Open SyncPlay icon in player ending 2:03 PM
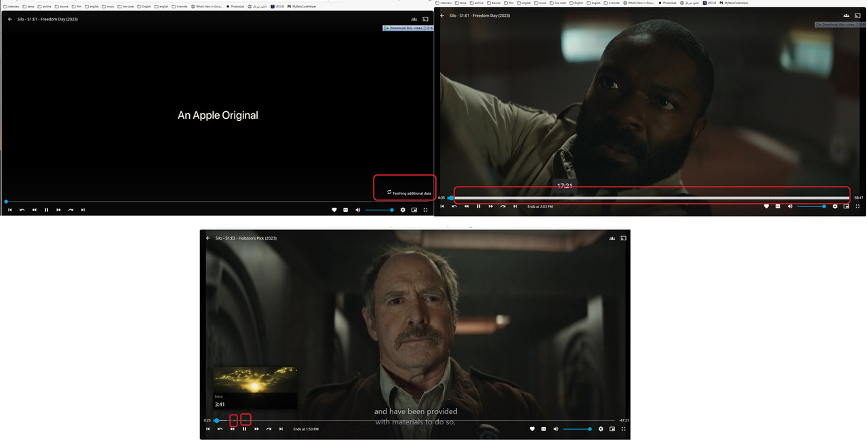The height and width of the screenshot is (448, 868). (847, 15)
